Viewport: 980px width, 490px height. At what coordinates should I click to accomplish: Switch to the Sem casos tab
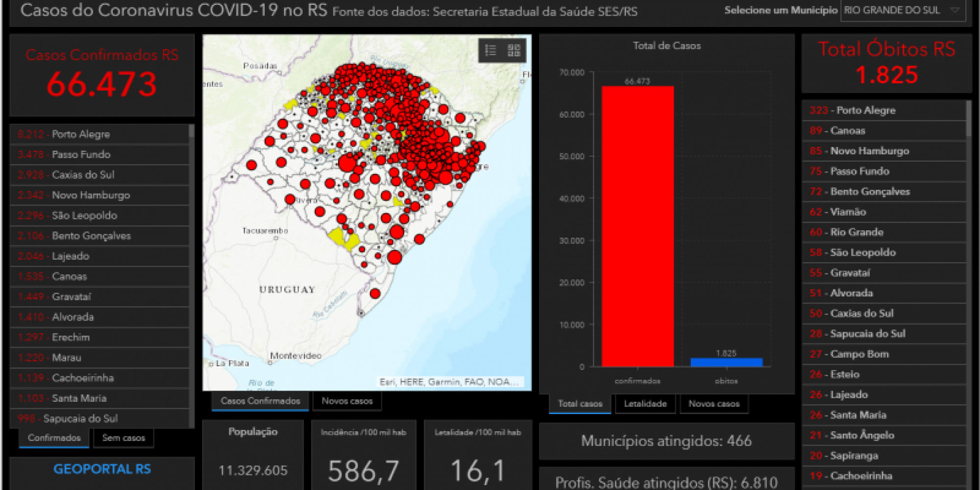[123, 438]
